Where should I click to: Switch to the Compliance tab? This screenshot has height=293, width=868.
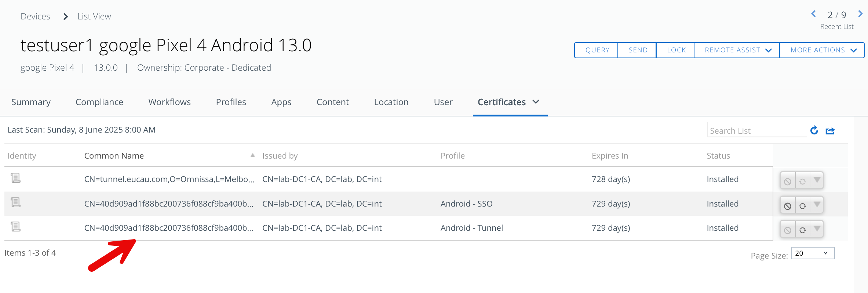tap(99, 102)
